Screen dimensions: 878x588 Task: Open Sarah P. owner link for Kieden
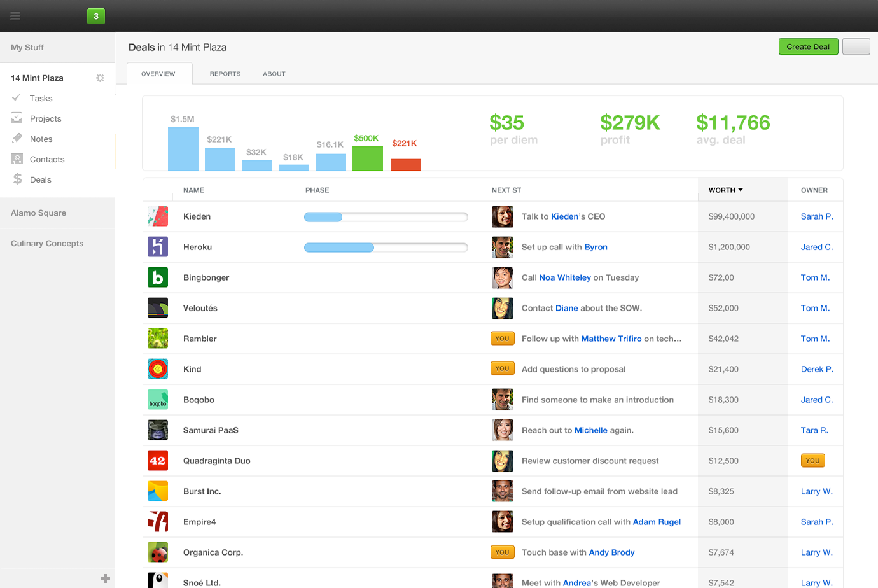pyautogui.click(x=817, y=216)
